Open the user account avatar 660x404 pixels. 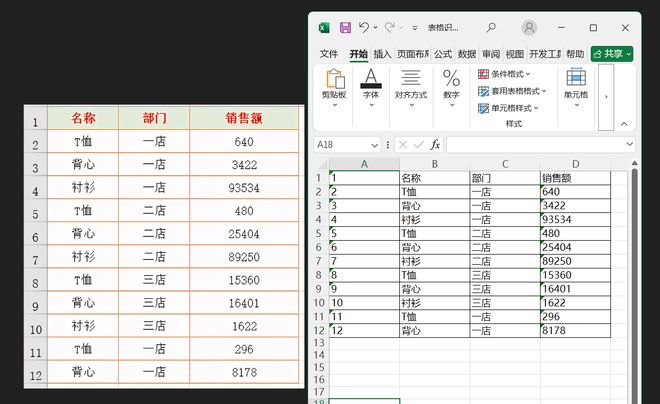pyautogui.click(x=529, y=28)
